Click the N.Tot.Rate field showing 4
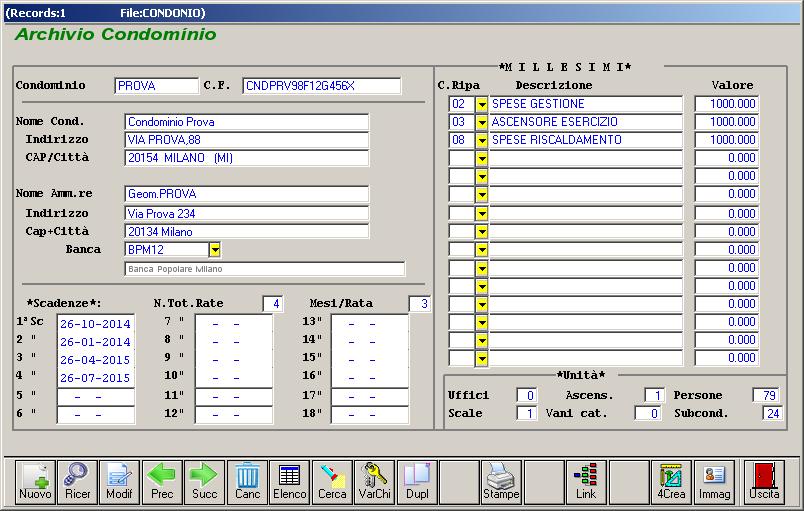The image size is (804, 511). tap(273, 304)
